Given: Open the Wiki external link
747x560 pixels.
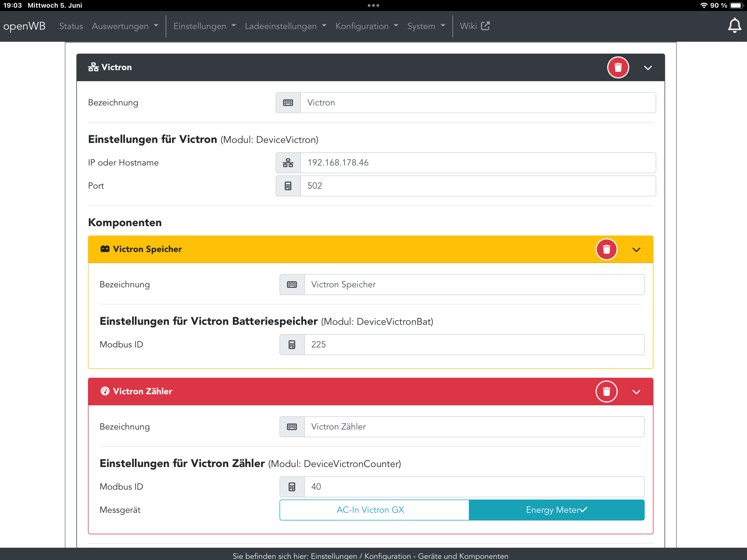Looking at the screenshot, I should pyautogui.click(x=474, y=26).
